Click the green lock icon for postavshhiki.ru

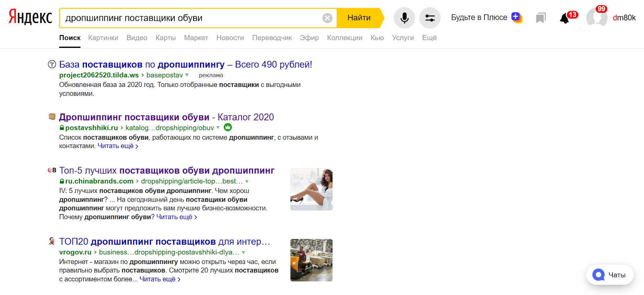[62, 128]
